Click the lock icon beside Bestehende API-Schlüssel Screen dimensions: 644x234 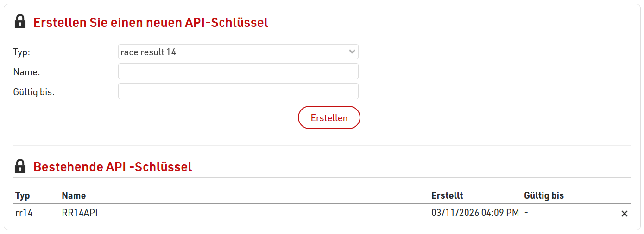20,166
